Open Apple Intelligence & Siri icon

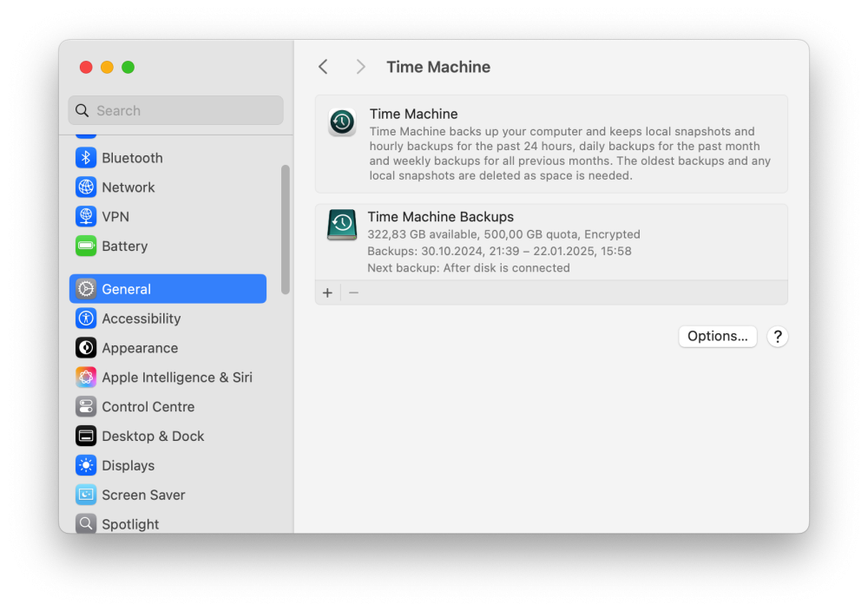(x=86, y=377)
